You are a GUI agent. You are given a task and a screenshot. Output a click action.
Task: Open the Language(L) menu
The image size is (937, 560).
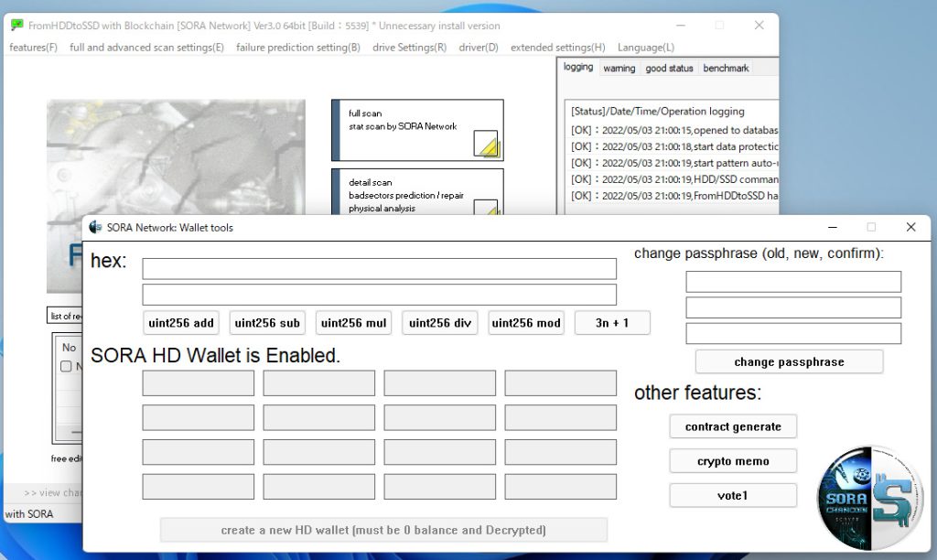coord(646,48)
